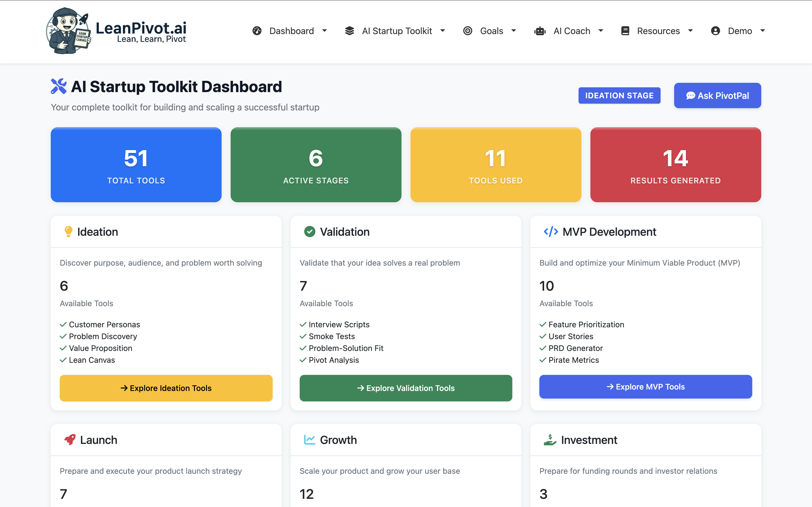Click the AI Coach robot icon

[540, 31]
